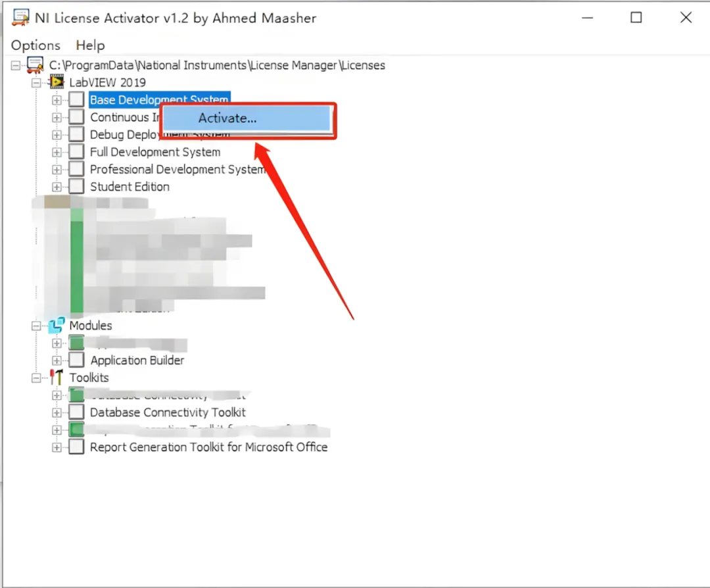The width and height of the screenshot is (710, 588).
Task: Select the Professional Development System label
Action: point(177,170)
